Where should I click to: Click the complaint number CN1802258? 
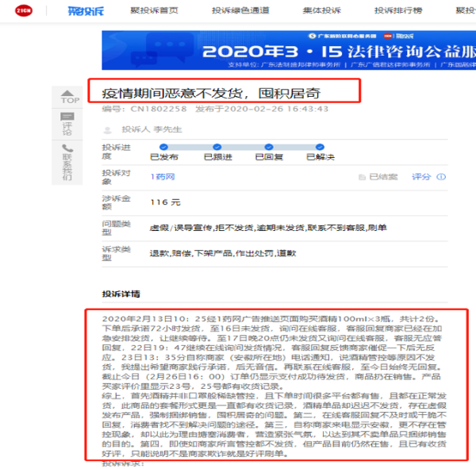click(x=159, y=109)
